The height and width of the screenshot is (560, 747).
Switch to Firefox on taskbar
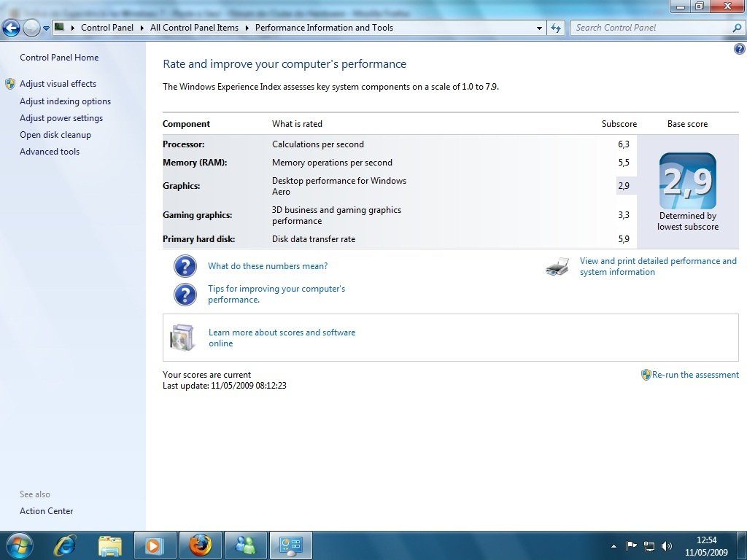click(200, 545)
